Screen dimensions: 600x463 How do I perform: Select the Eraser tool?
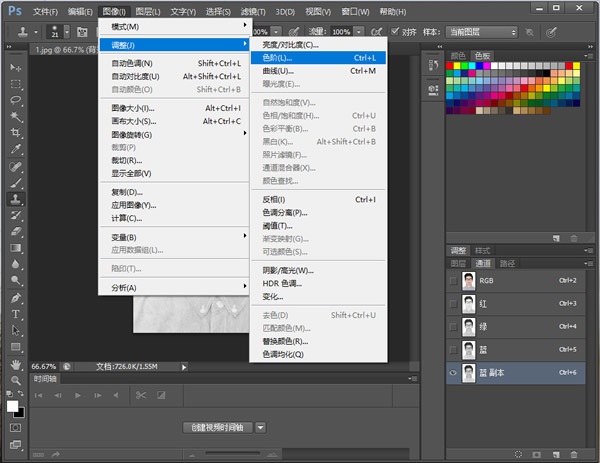click(x=16, y=232)
